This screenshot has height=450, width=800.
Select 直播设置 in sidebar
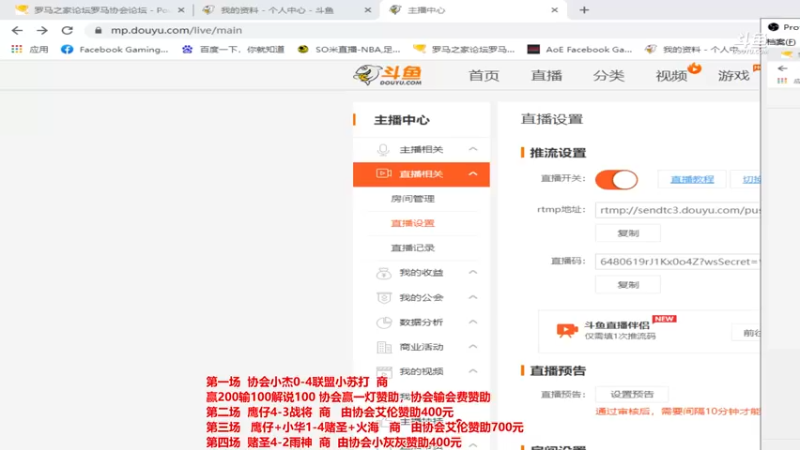[413, 223]
